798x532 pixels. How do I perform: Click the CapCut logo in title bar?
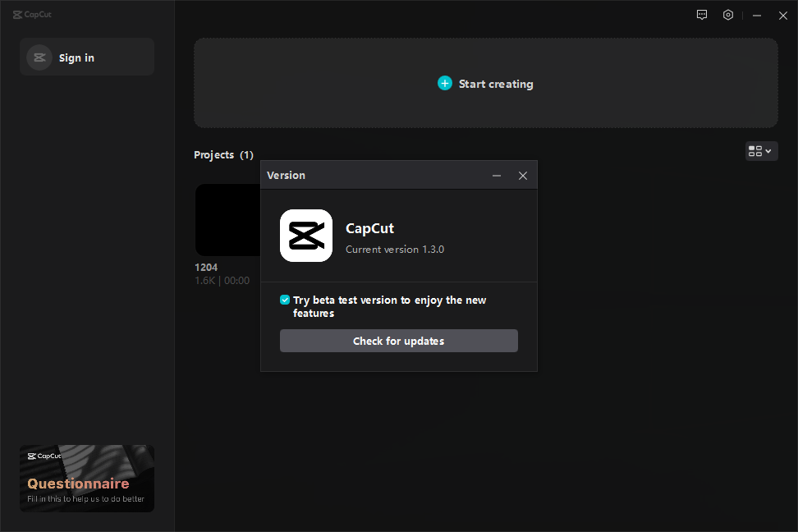coord(32,14)
